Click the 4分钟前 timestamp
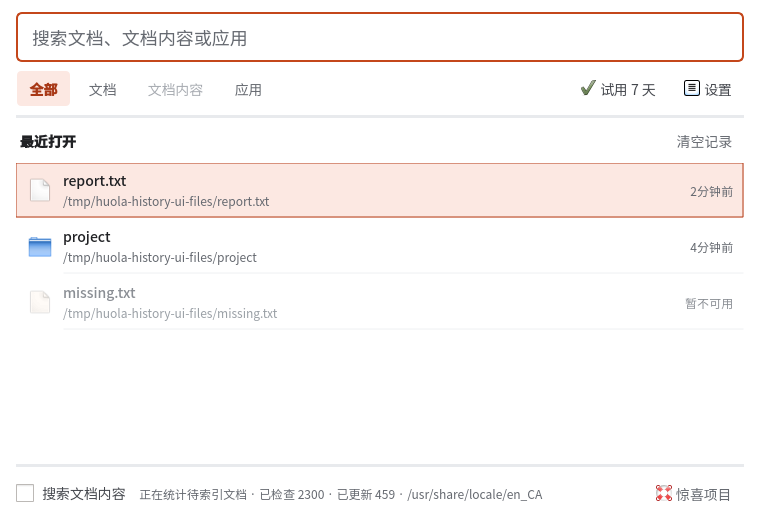The width and height of the screenshot is (760, 520). coord(712,248)
